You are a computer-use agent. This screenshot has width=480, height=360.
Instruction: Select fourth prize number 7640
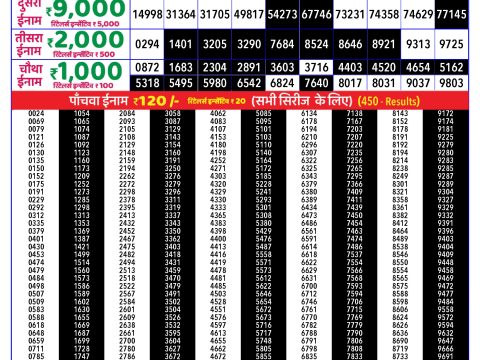pyautogui.click(x=316, y=83)
